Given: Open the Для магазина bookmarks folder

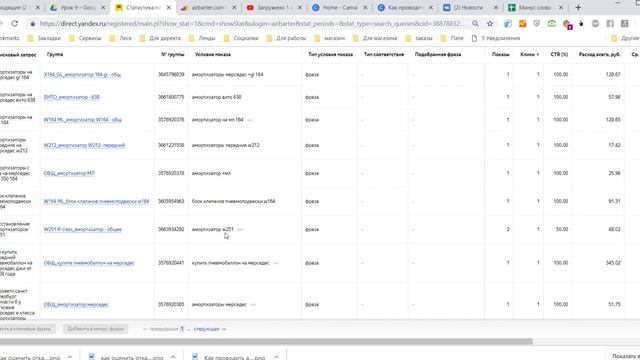Looking at the screenshot, I should tap(375, 38).
